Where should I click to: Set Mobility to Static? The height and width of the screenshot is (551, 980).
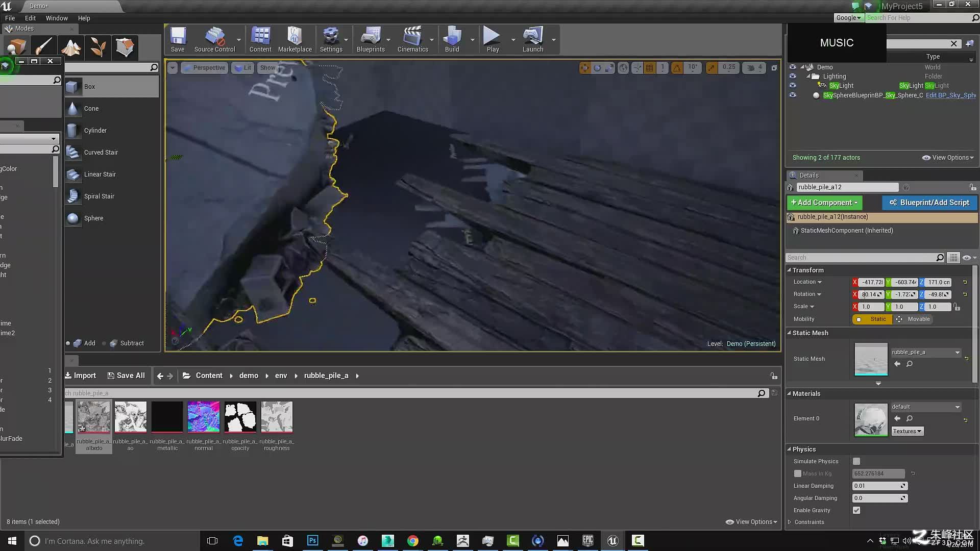pyautogui.click(x=872, y=319)
